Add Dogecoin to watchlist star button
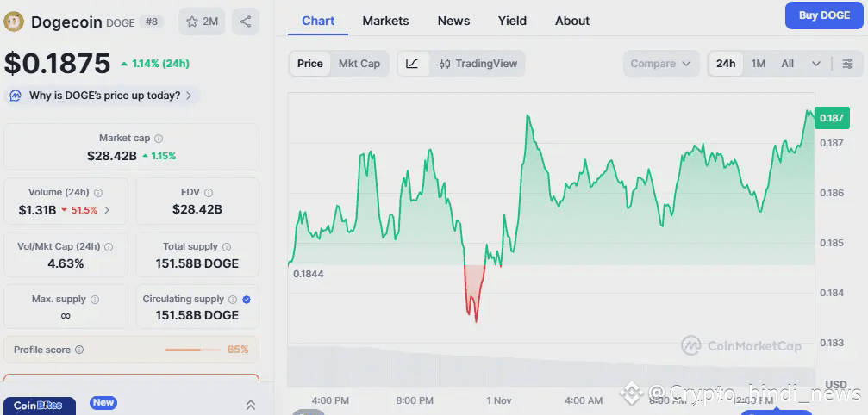The width and height of the screenshot is (868, 415). [x=202, y=22]
